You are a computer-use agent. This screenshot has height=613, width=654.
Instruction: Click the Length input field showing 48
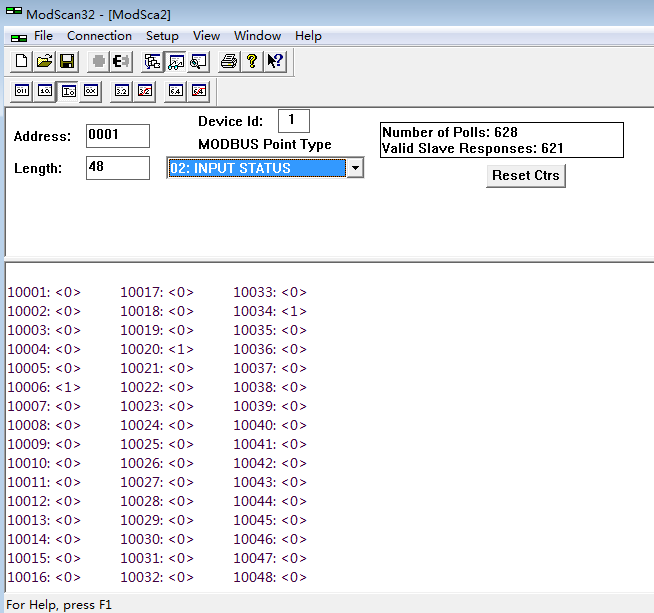[118, 168]
